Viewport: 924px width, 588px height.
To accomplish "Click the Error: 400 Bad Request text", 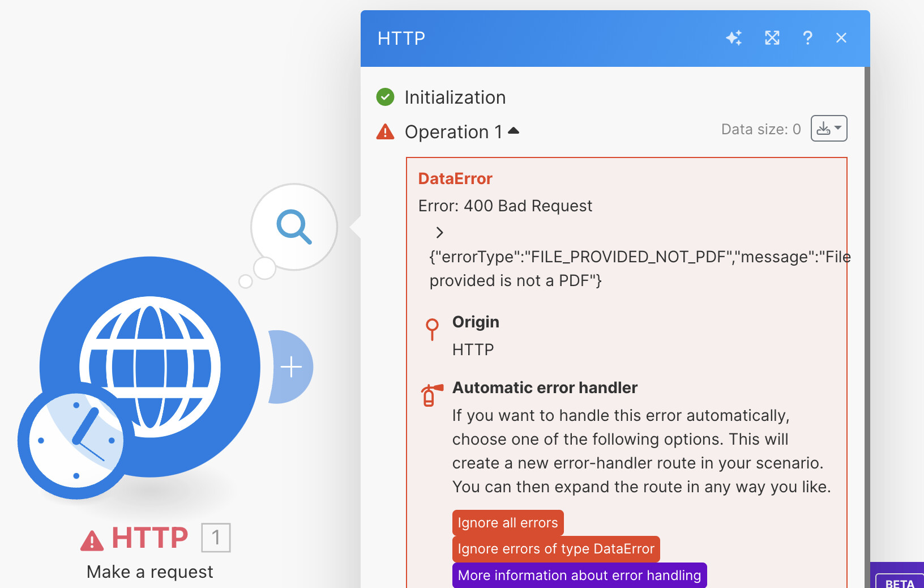I will pos(505,206).
